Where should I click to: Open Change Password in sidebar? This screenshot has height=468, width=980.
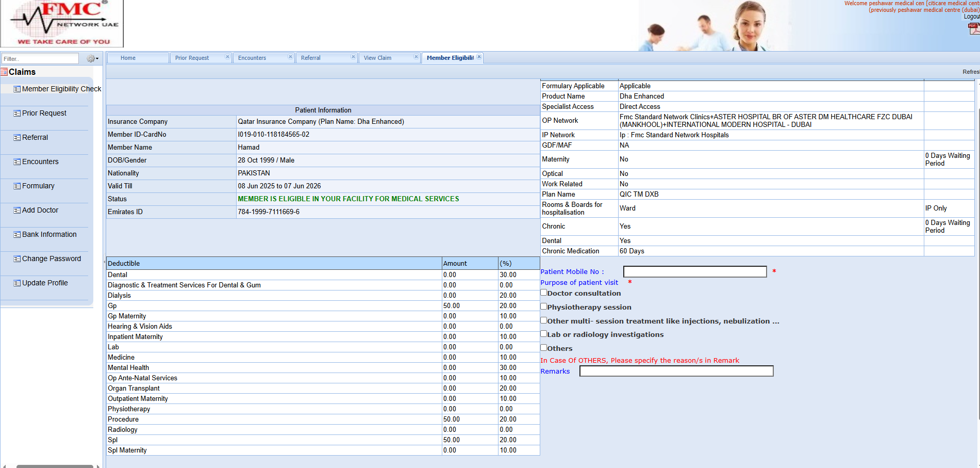pyautogui.click(x=51, y=259)
